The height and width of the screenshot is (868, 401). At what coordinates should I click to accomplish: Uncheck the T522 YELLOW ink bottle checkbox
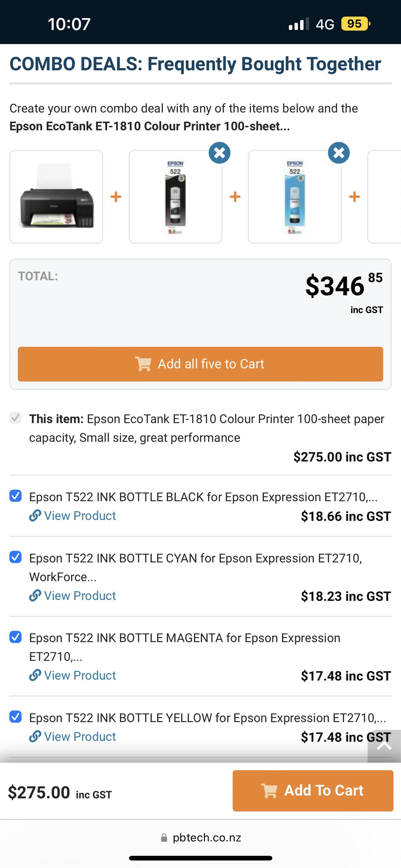(x=15, y=717)
